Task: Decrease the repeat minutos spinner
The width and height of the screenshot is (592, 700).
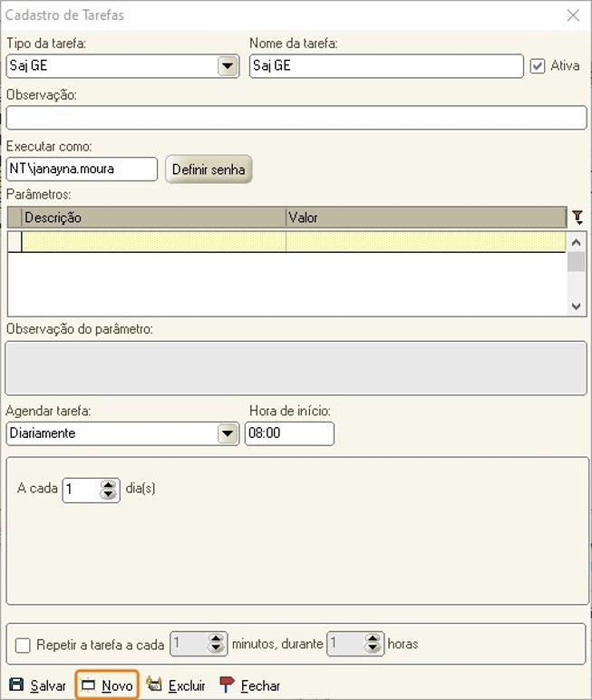Action: tap(216, 648)
